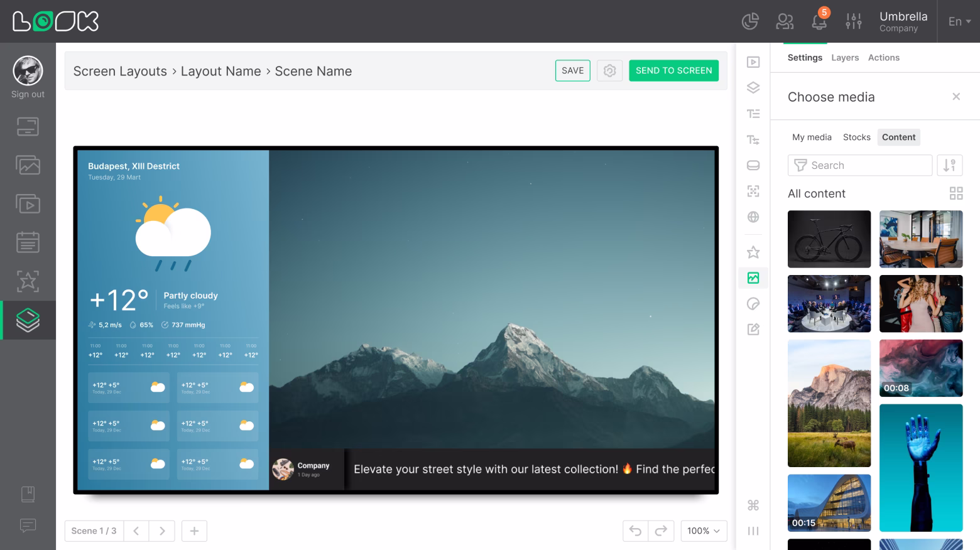Select the layers stack tool icon

pyautogui.click(x=753, y=88)
